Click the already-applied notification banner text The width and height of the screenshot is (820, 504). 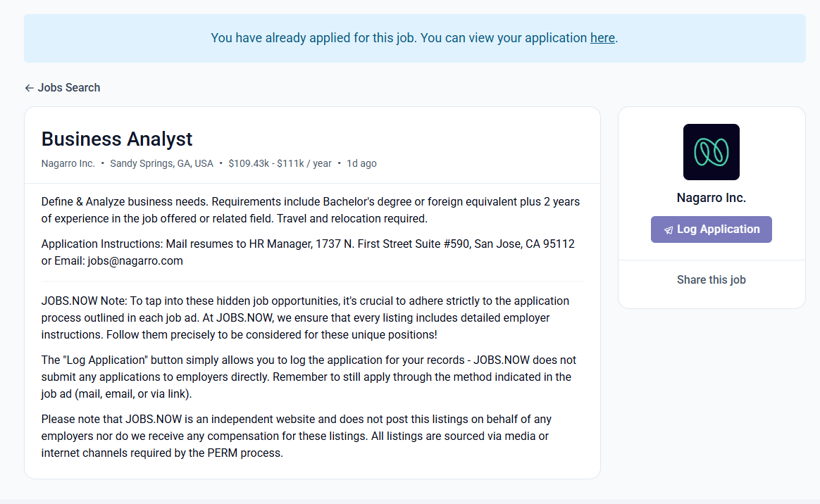click(399, 38)
